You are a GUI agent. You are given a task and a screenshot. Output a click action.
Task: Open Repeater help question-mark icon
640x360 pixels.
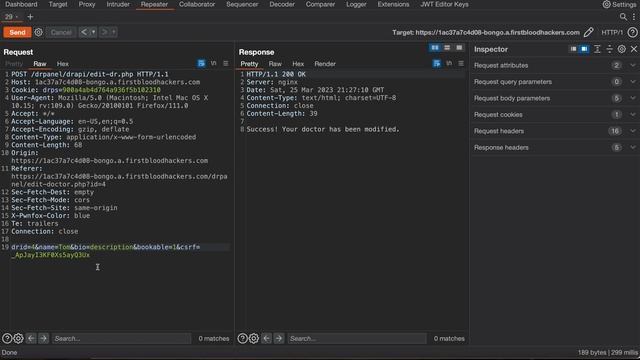632,32
